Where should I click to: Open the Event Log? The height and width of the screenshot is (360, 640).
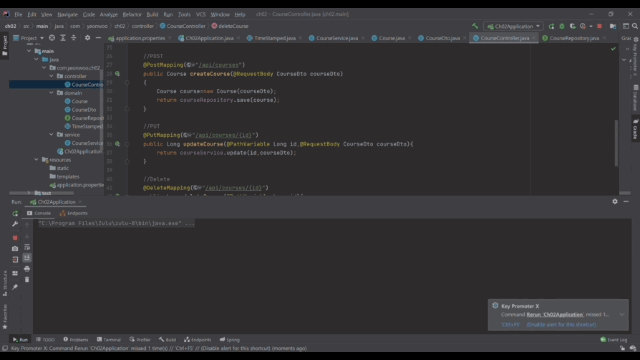coord(613,340)
